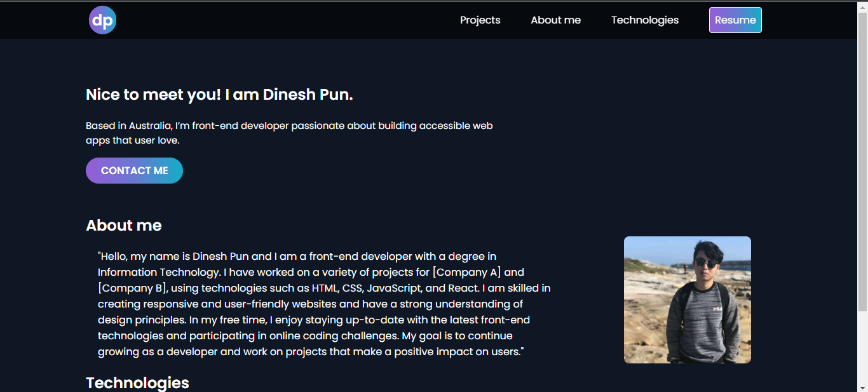Click the CONTACT ME button
The height and width of the screenshot is (392, 868).
point(134,170)
